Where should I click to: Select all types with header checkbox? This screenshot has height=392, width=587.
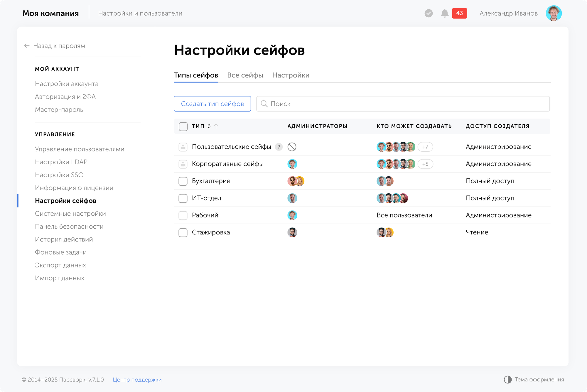coord(183,126)
